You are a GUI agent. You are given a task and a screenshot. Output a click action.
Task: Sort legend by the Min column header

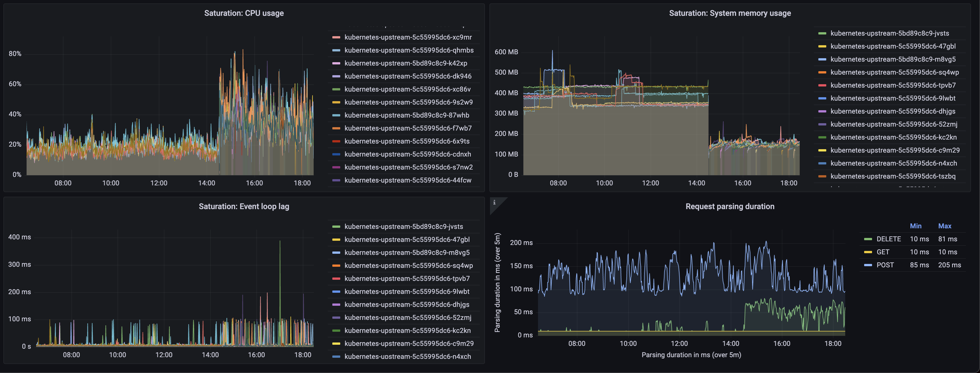[916, 226]
